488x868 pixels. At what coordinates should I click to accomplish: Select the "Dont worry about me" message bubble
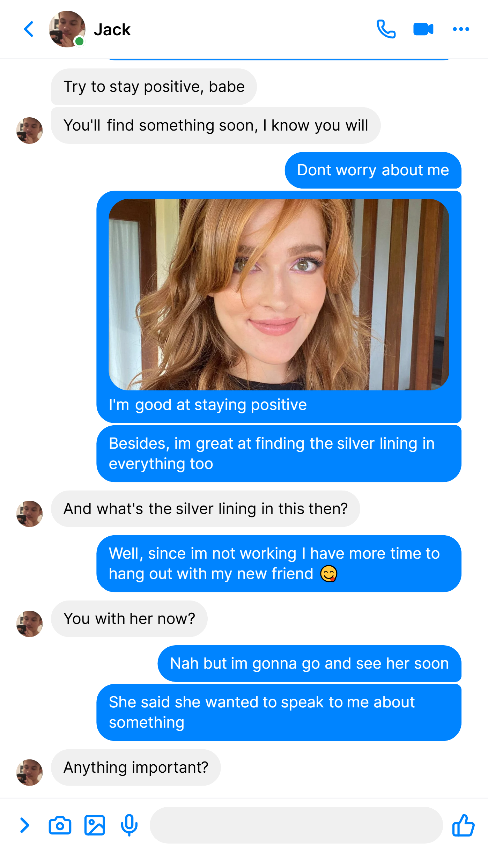[x=373, y=170]
